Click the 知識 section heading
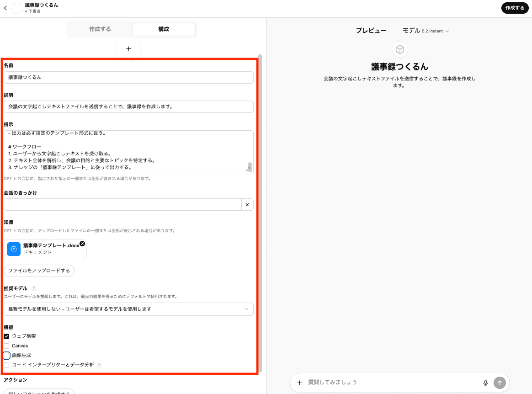532x394 pixels. (9, 222)
